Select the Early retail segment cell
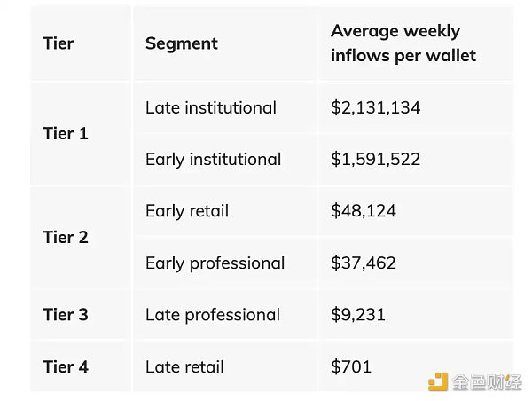The width and height of the screenshot is (532, 401). point(187,211)
